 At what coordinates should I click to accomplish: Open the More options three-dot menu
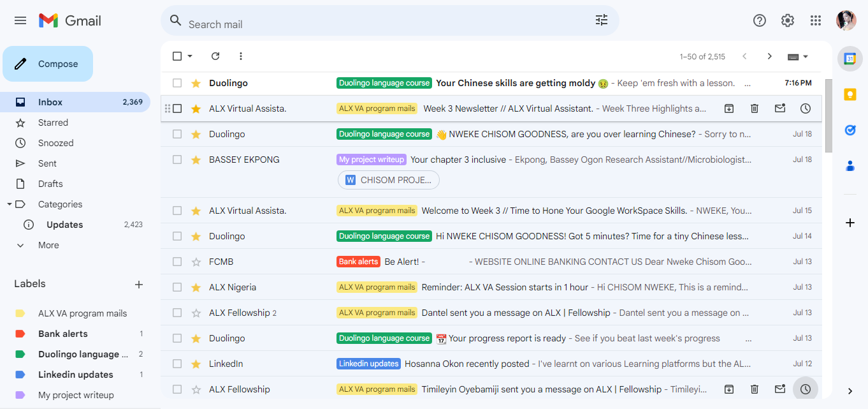coord(241,56)
